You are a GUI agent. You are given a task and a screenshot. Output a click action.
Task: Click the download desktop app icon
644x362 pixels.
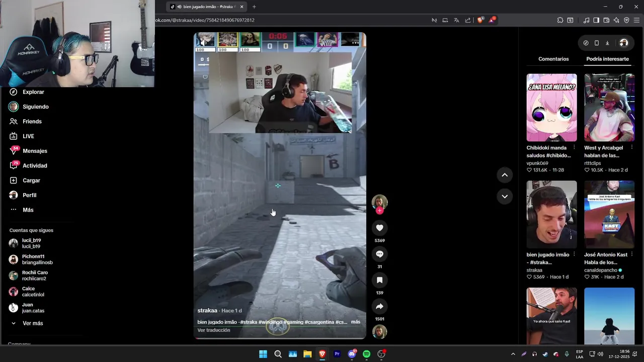[x=607, y=43]
